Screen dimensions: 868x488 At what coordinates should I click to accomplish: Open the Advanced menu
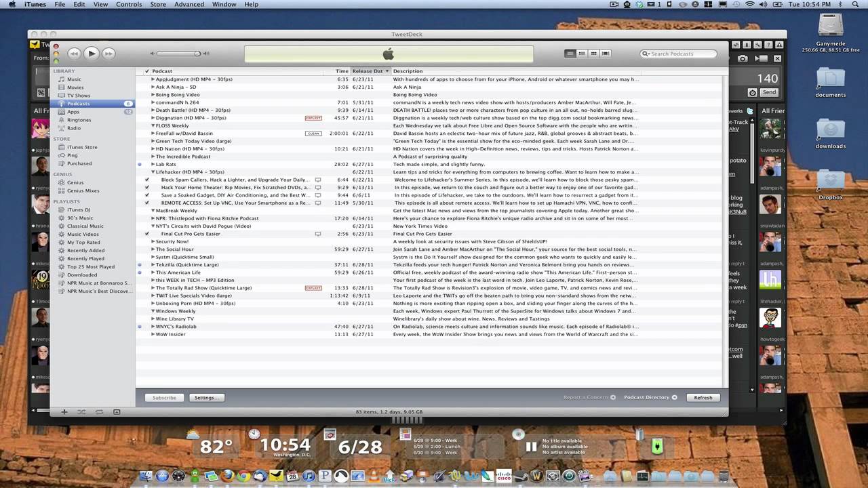pos(189,4)
